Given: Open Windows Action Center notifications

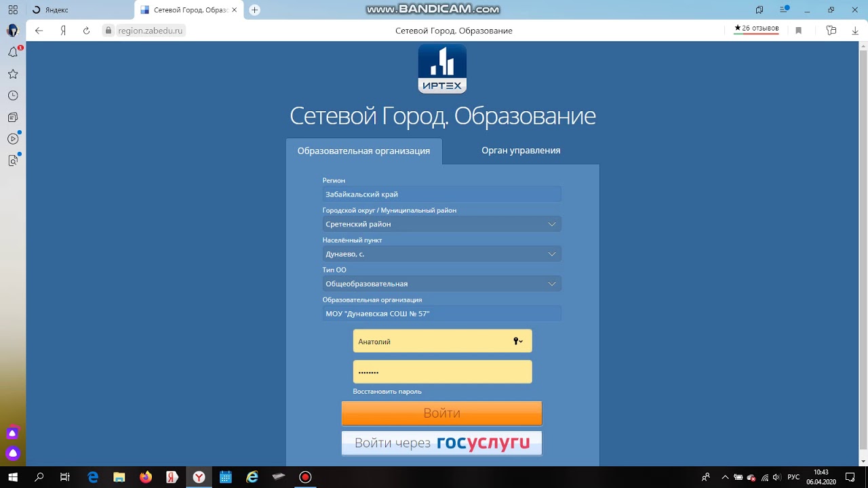Looking at the screenshot, I should point(850,477).
